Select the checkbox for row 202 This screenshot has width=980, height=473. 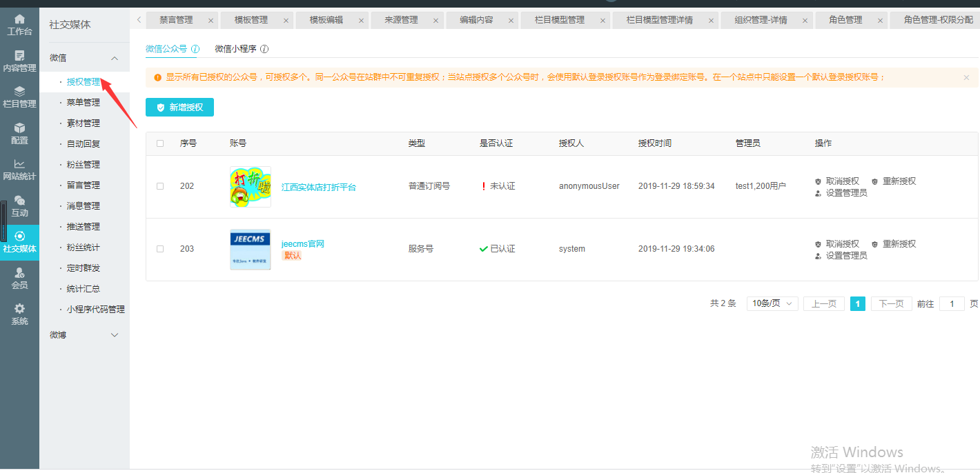point(160,186)
